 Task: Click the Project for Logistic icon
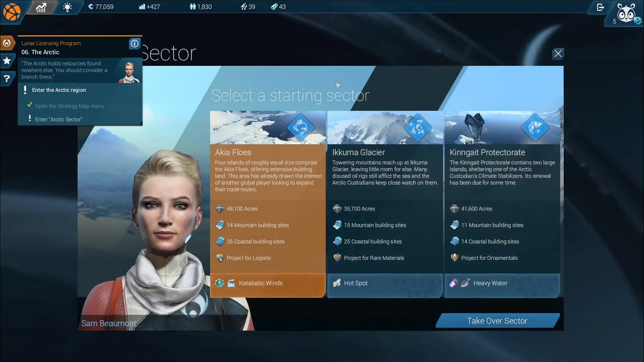(x=220, y=258)
